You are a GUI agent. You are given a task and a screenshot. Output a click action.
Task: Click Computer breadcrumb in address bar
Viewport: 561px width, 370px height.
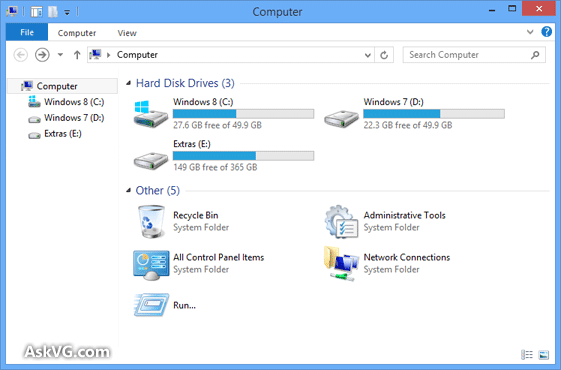pos(137,55)
